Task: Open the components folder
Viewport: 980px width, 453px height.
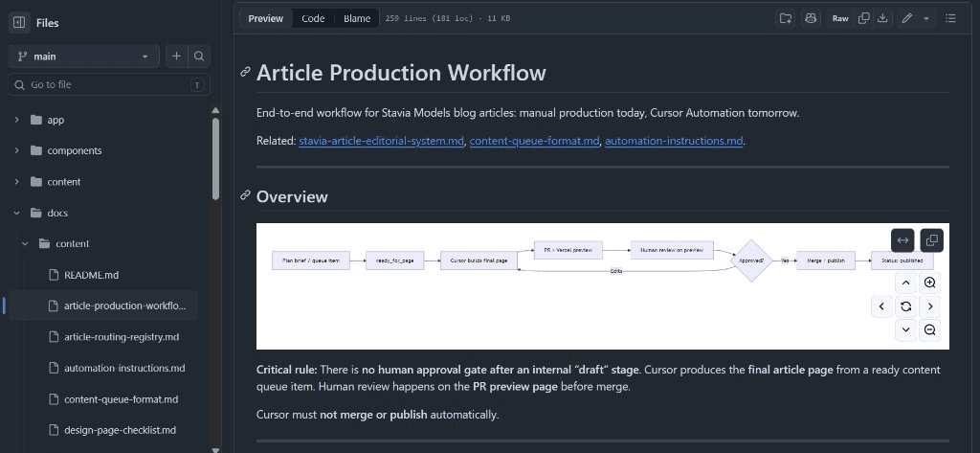Action: [x=75, y=150]
